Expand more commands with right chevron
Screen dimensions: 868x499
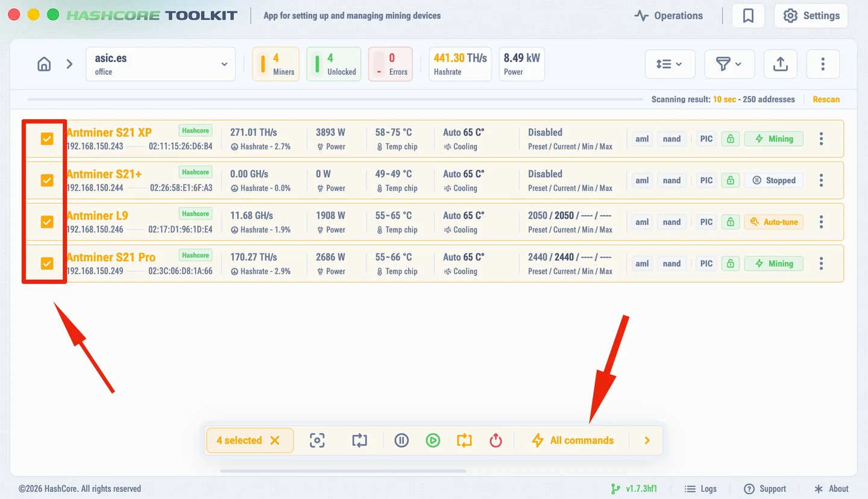tap(647, 441)
